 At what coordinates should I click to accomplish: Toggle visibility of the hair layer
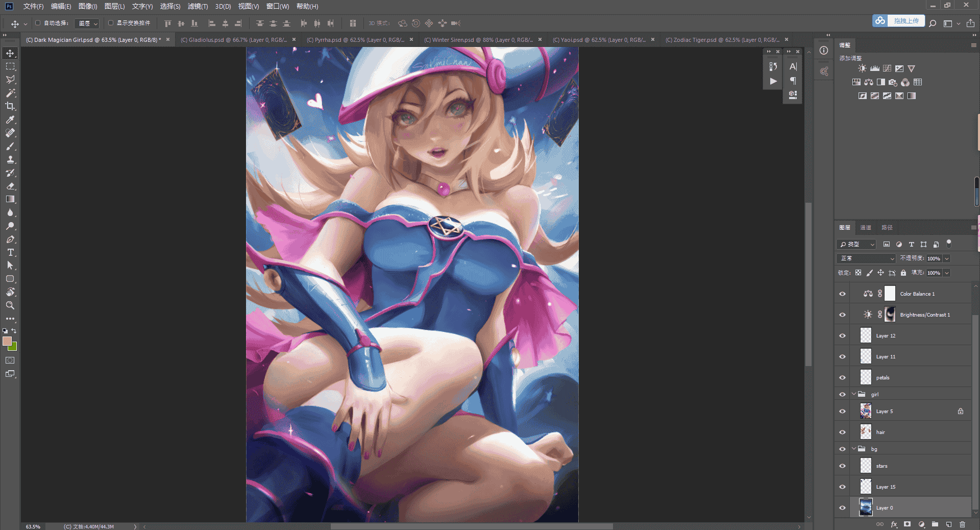pos(842,432)
